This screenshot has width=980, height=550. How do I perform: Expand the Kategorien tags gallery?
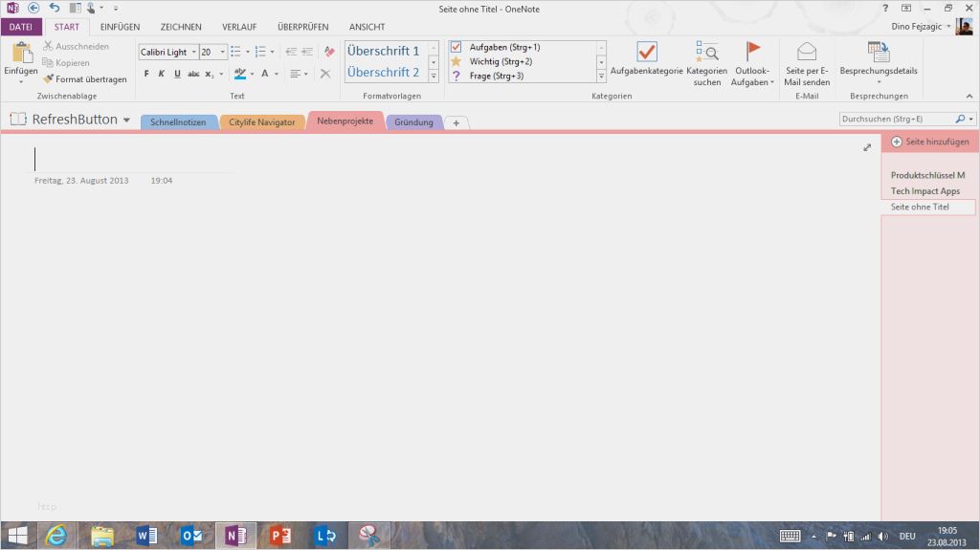tap(601, 76)
